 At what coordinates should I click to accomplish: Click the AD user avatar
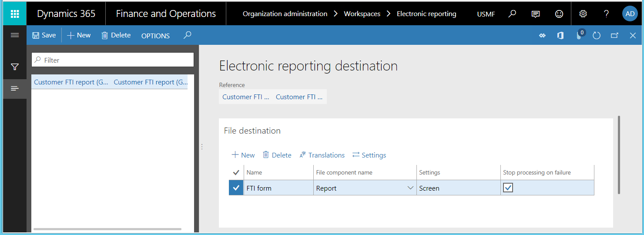pyautogui.click(x=630, y=14)
